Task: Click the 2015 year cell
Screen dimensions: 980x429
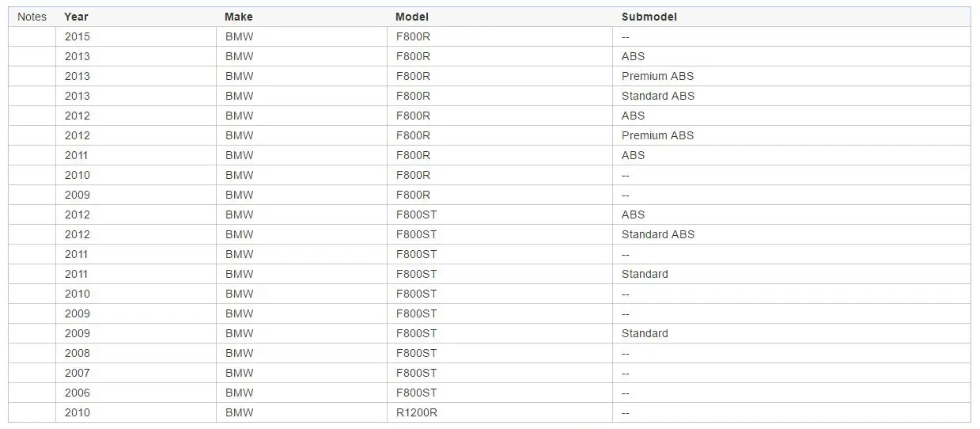Action: (78, 36)
